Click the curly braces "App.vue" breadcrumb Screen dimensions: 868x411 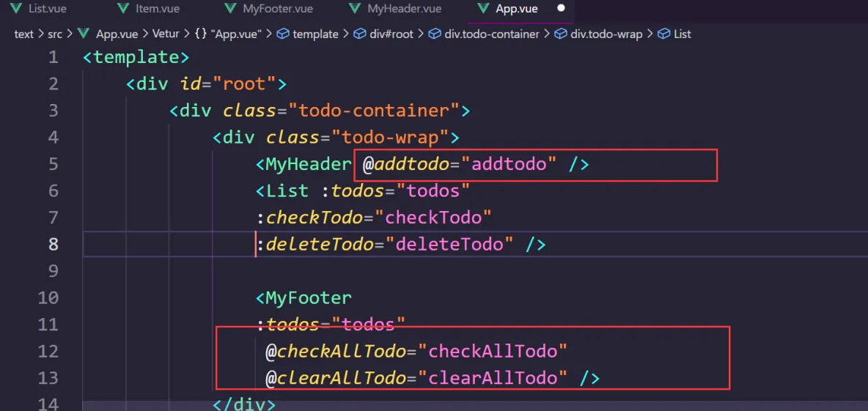coord(227,34)
